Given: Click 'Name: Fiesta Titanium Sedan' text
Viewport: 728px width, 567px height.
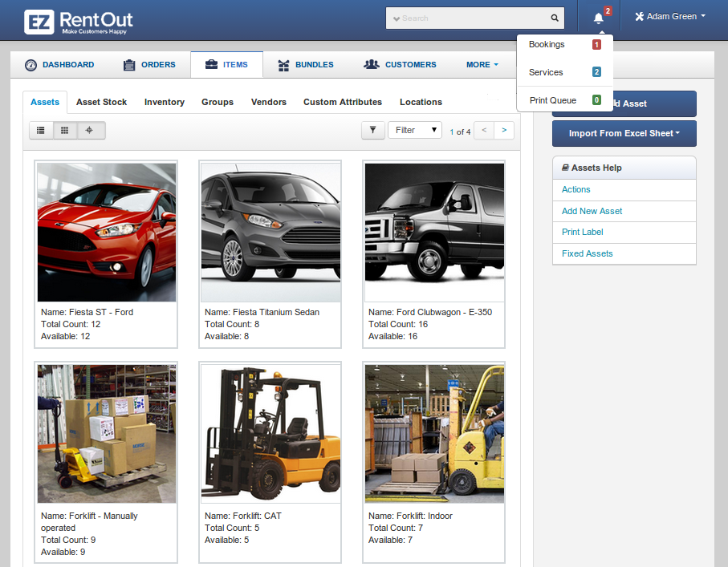Looking at the screenshot, I should (262, 312).
